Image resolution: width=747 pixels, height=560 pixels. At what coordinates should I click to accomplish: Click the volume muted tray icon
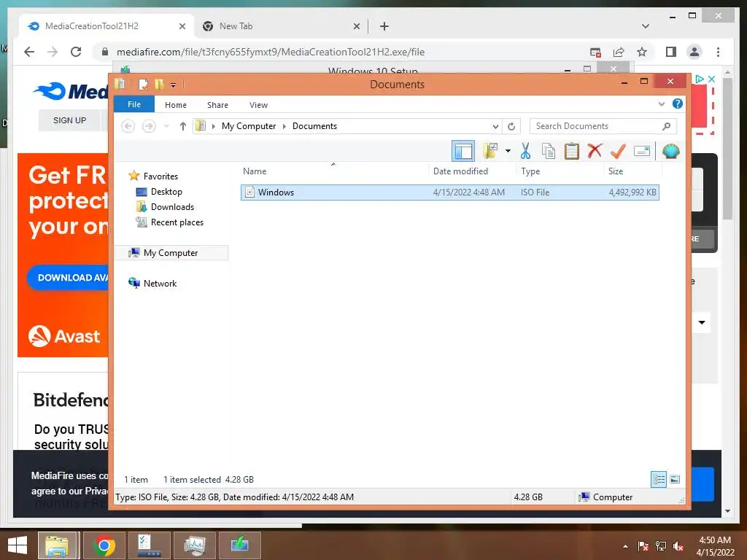coord(678,545)
